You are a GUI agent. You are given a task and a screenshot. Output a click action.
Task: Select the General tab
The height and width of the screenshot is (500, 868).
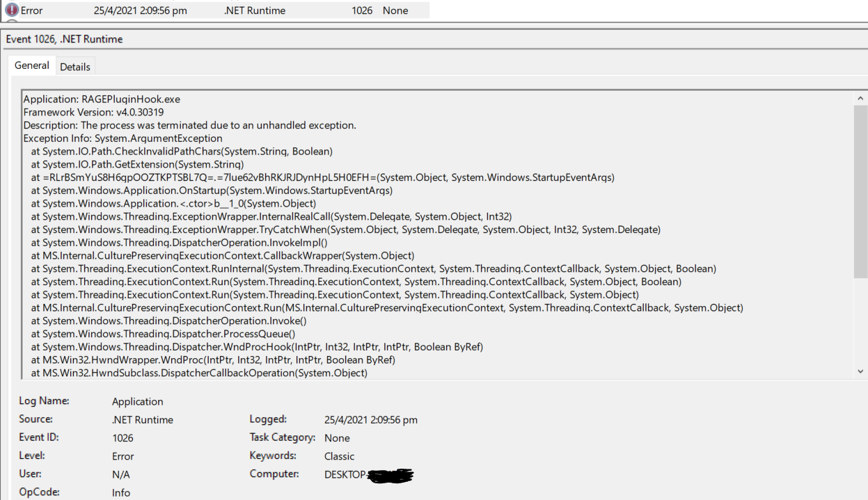point(33,65)
